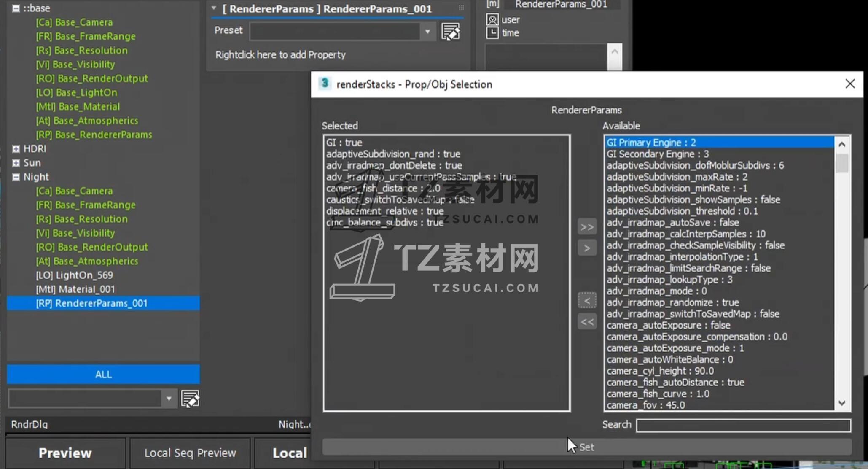Click the Preview button
Viewport: 868px width, 469px height.
65,453
